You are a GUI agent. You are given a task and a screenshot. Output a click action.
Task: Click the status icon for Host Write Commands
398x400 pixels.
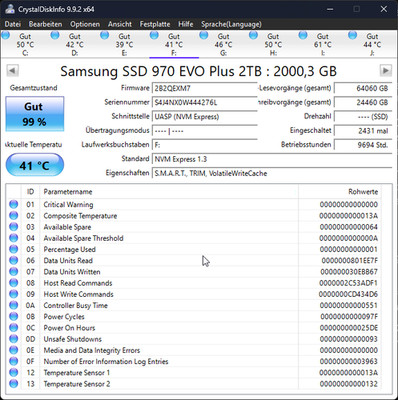[14, 294]
